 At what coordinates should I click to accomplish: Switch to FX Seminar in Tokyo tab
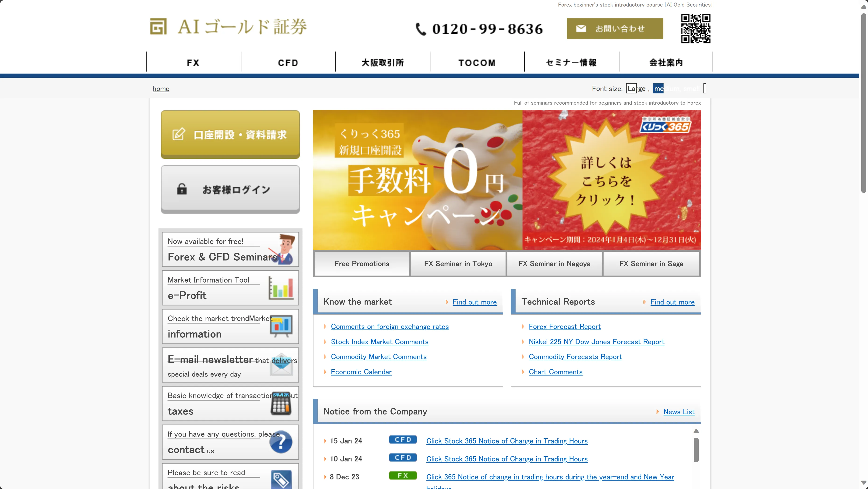[458, 264]
